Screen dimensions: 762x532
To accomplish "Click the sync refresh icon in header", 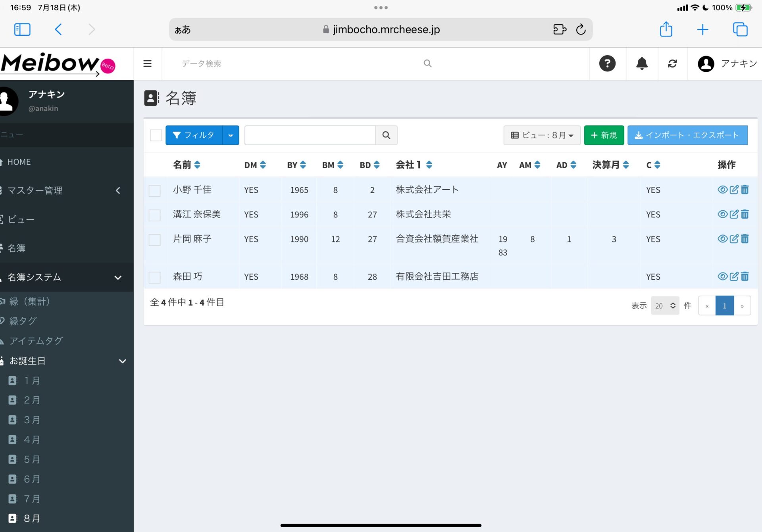I will (x=672, y=63).
